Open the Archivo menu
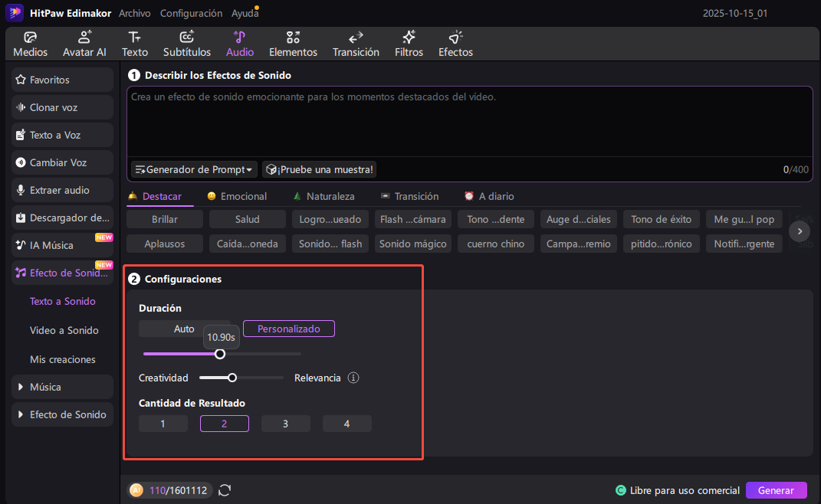 pos(134,13)
